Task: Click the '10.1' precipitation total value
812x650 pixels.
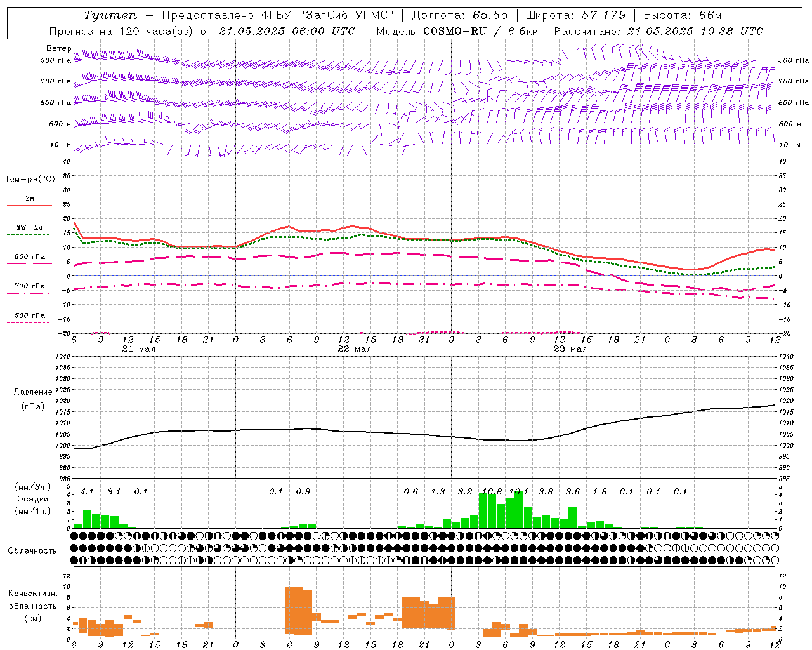Action: 519,491
